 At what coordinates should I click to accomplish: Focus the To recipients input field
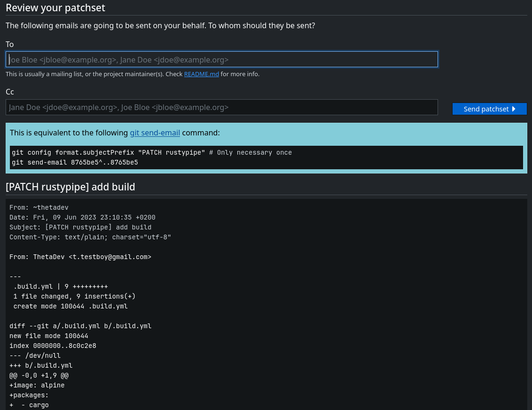tap(222, 60)
